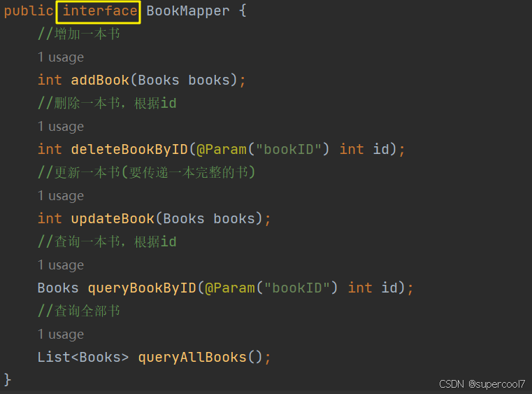Viewport: 532px width, 394px height.
Task: Click the comment '//更新一本书(要传递一本完整的书)'
Action: 147,173
